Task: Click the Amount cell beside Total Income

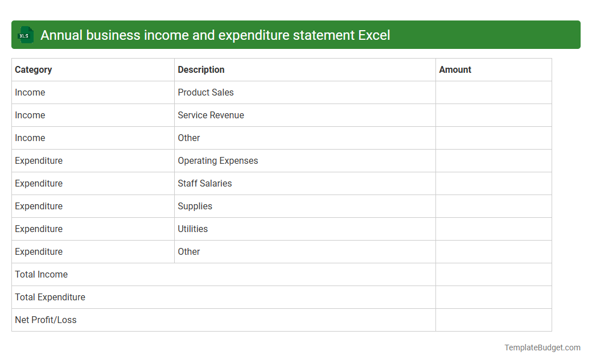Action: [x=493, y=274]
